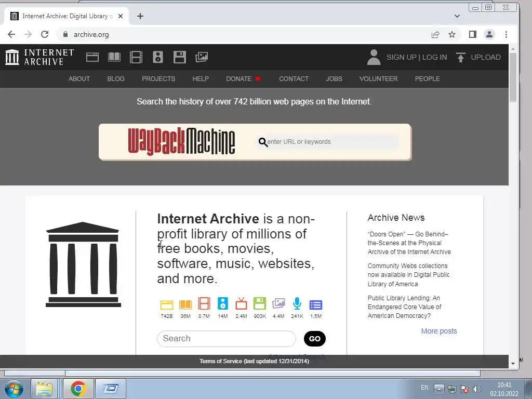Open Windows Explorer from the taskbar
This screenshot has height=399, width=532.
[x=44, y=389]
